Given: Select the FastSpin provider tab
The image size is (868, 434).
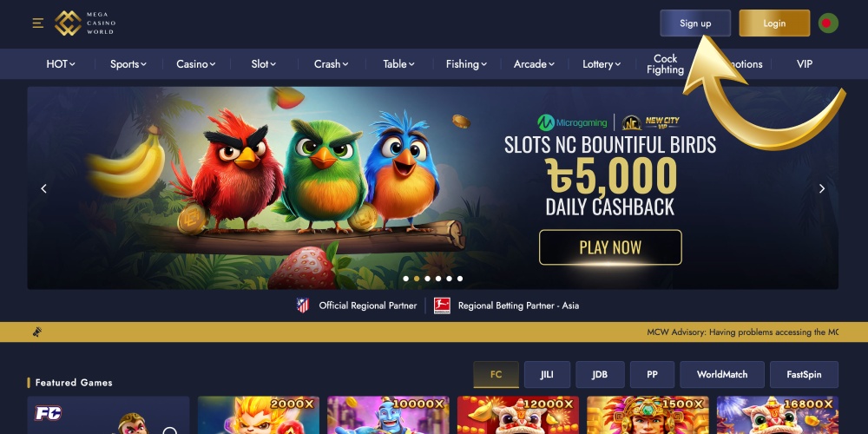Looking at the screenshot, I should tap(804, 375).
